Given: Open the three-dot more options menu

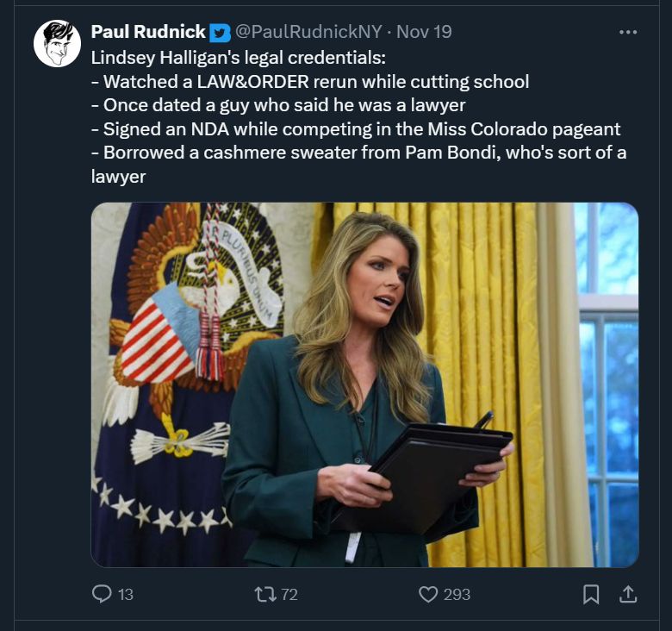Looking at the screenshot, I should coord(628,32).
